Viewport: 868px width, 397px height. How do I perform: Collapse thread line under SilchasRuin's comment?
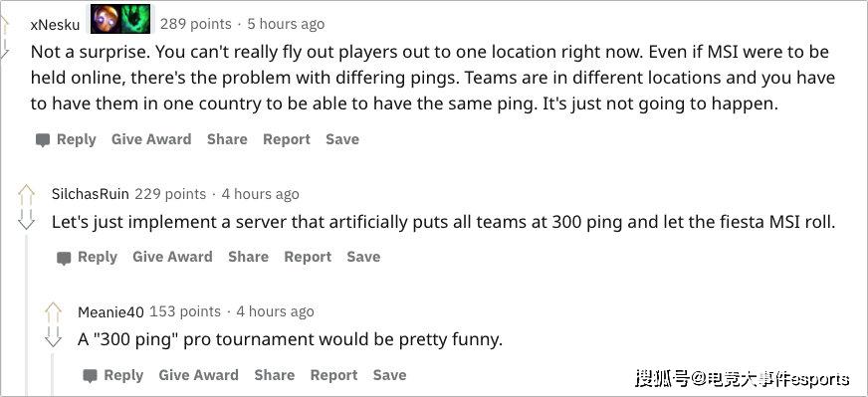[26, 315]
